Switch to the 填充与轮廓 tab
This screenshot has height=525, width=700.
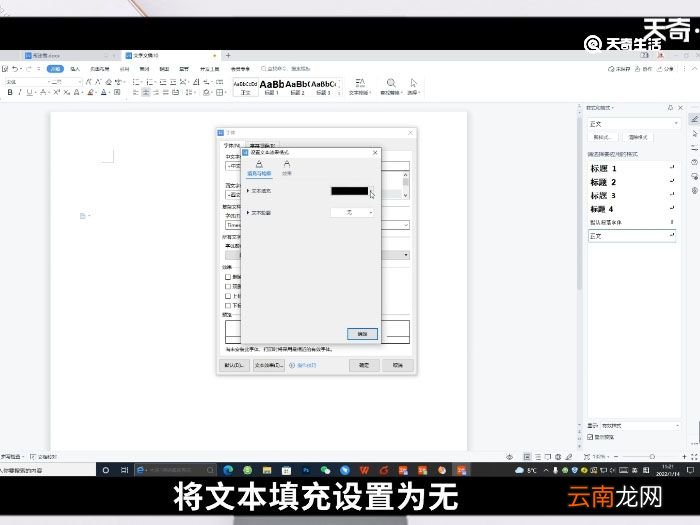(259, 168)
